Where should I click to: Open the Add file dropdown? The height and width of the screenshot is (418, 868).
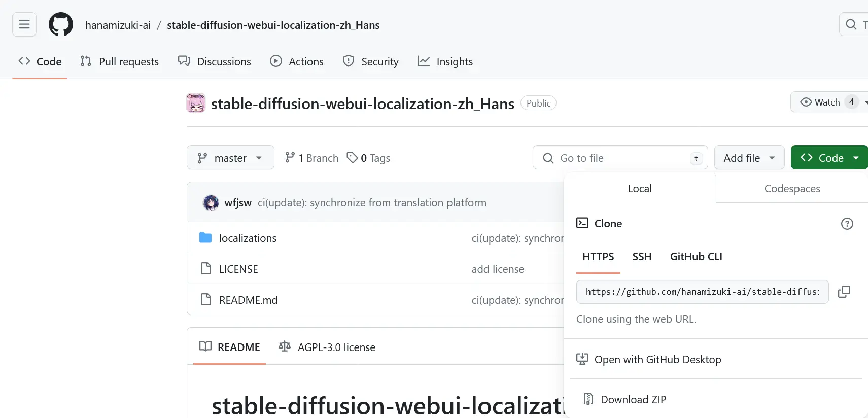click(x=749, y=158)
